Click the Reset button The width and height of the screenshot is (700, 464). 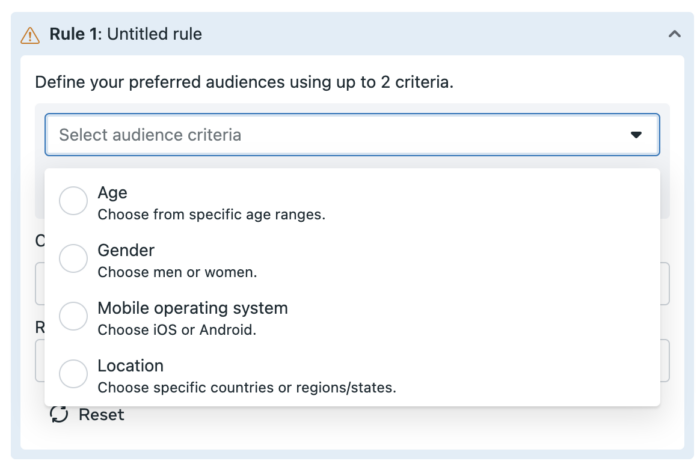pos(87,414)
